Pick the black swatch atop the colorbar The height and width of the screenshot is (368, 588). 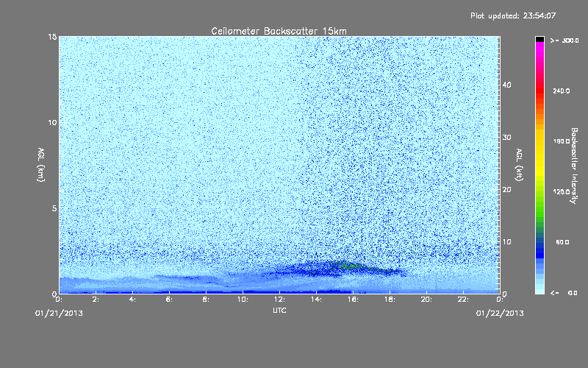[539, 39]
